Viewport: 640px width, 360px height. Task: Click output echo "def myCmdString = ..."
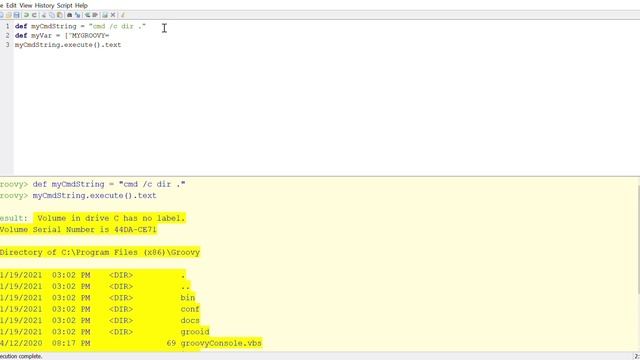[x=109, y=184]
